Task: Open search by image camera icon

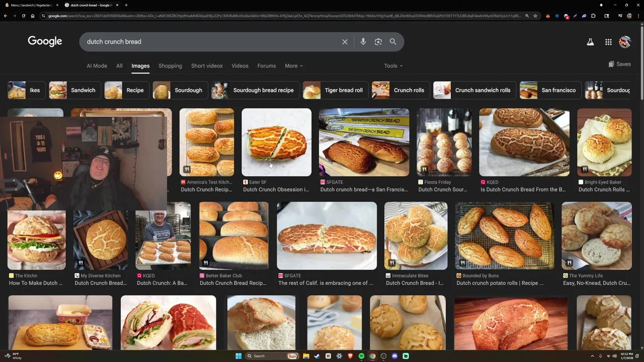Action: (x=378, y=42)
